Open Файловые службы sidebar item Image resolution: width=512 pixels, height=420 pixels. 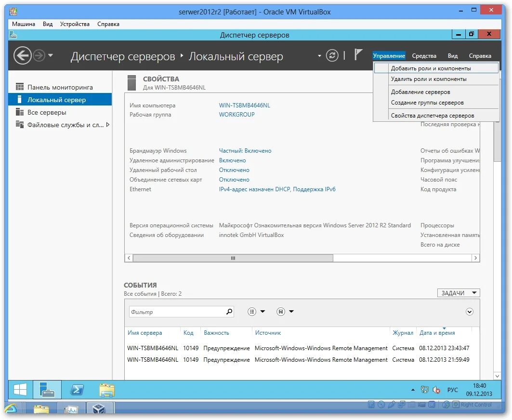(60, 125)
